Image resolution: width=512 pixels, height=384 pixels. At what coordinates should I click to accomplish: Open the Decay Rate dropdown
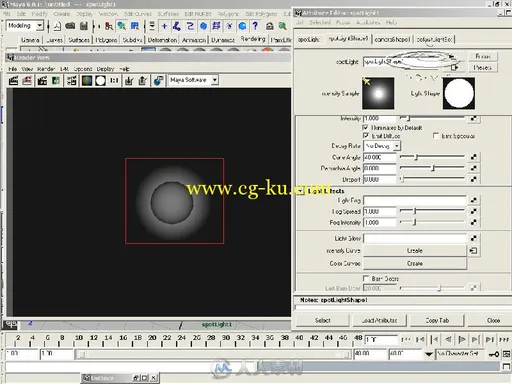[x=382, y=146]
